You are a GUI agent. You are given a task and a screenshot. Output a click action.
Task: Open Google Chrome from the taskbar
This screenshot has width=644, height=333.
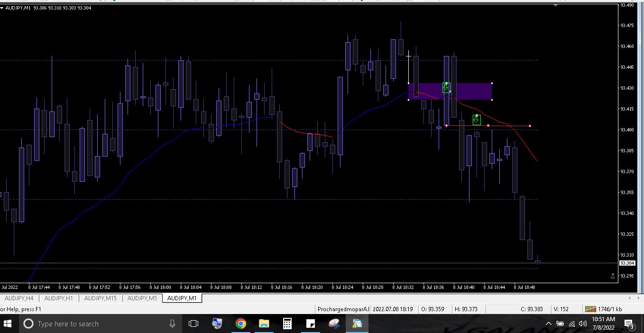click(241, 324)
